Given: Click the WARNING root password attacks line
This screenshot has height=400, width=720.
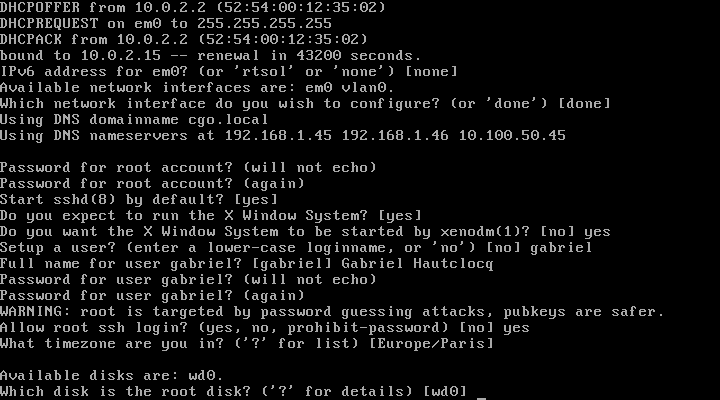Looking at the screenshot, I should pos(332,311).
